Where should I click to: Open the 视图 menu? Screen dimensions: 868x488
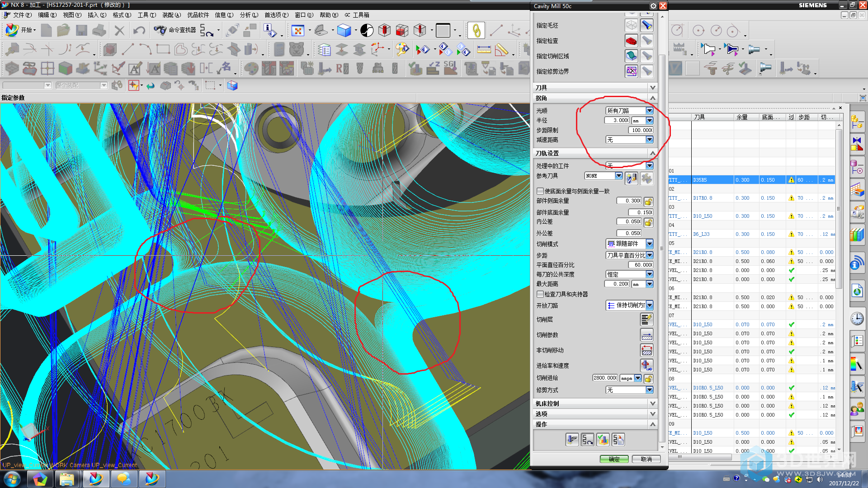point(72,15)
